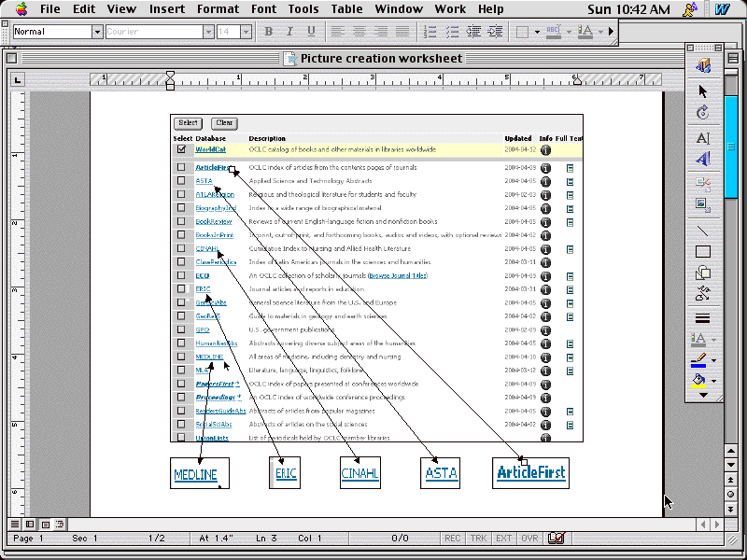Image resolution: width=747 pixels, height=560 pixels.
Task: Click the Insert Picture icon
Action: pos(703,205)
